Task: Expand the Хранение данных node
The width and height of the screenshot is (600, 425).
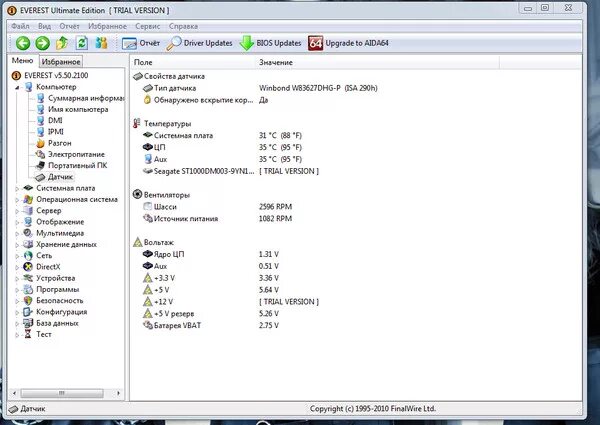Action: (x=17, y=245)
